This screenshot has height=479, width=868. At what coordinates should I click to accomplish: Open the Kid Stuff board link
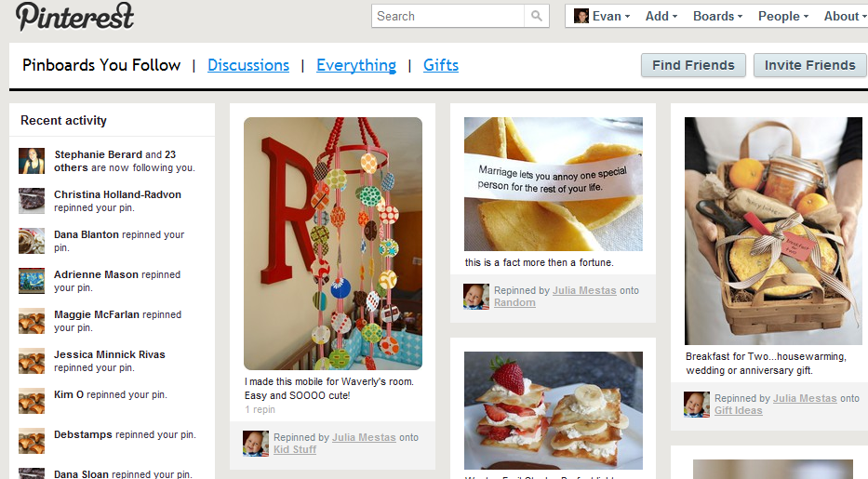(x=295, y=449)
